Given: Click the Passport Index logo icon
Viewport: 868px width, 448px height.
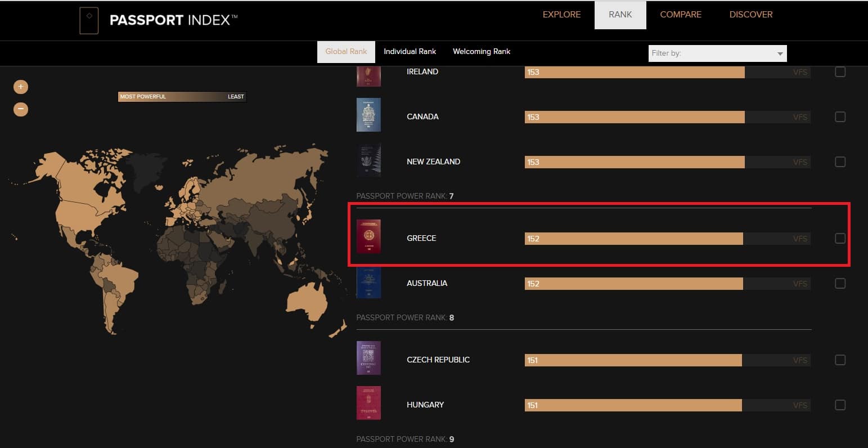Looking at the screenshot, I should [89, 20].
